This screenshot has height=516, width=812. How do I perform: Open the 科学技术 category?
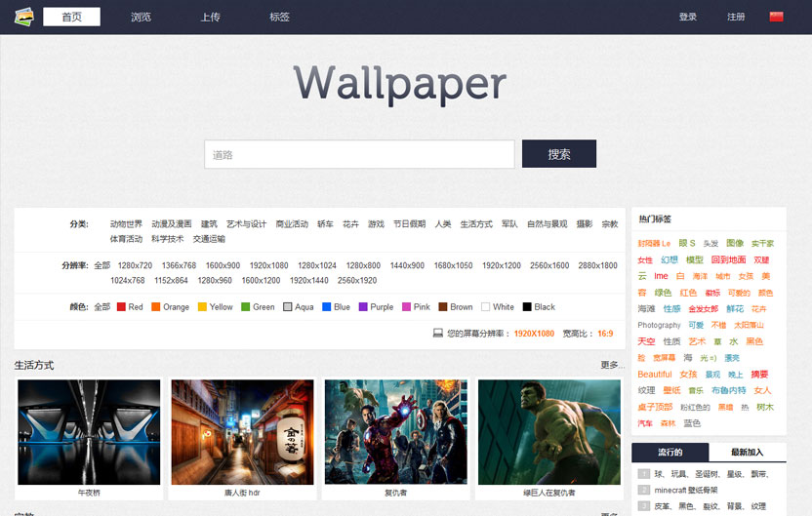(x=167, y=239)
